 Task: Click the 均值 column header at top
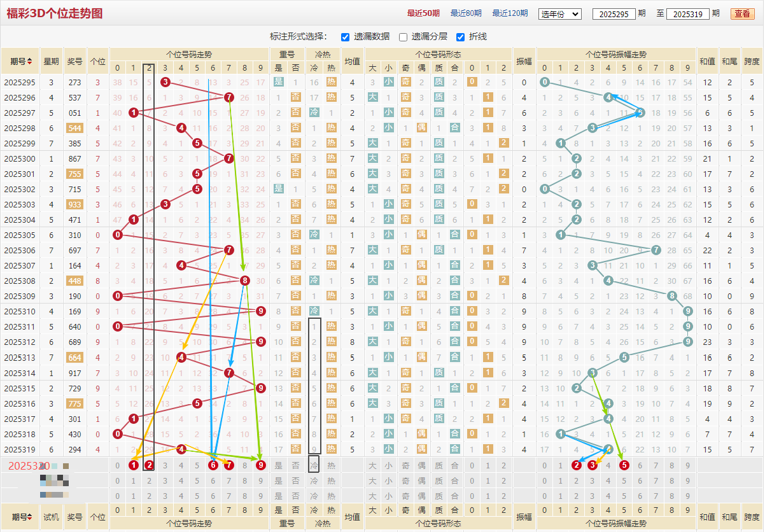coord(352,62)
